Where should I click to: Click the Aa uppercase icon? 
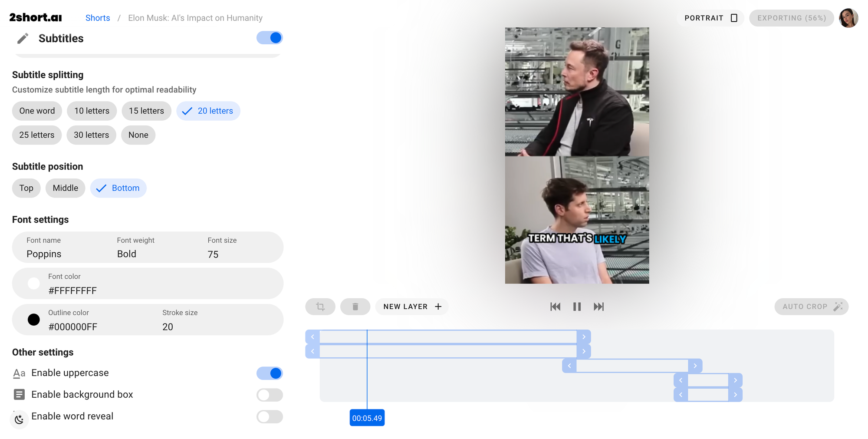pos(19,373)
